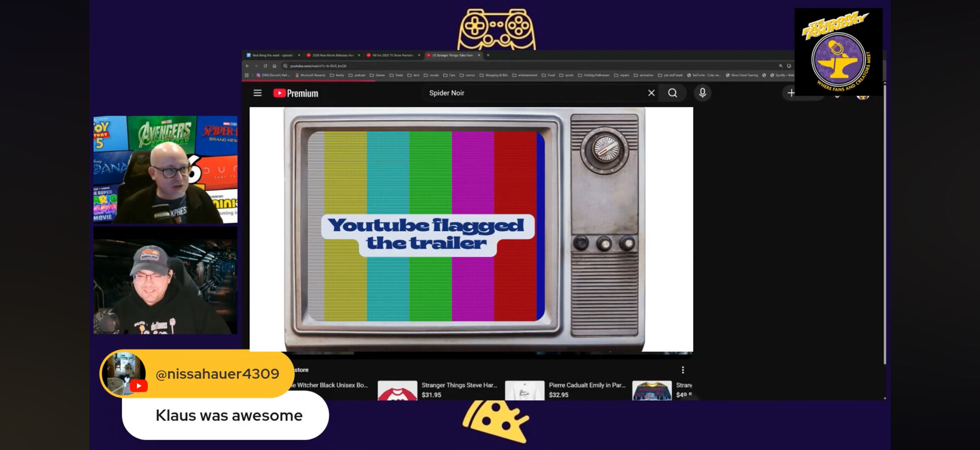Switch to the Best thing this week tab

pos(271,55)
